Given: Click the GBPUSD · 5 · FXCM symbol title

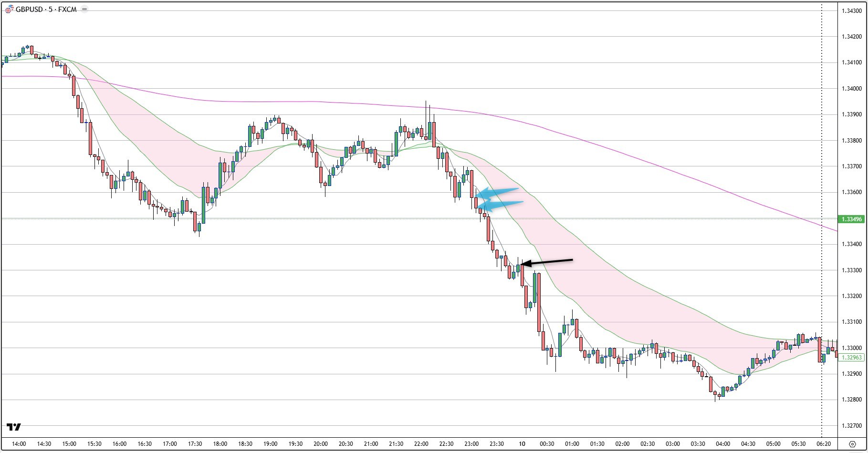Looking at the screenshot, I should tap(46, 10).
